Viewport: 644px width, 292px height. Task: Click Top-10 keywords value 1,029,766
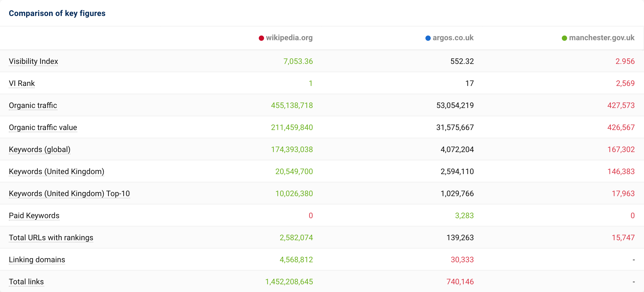coord(457,193)
